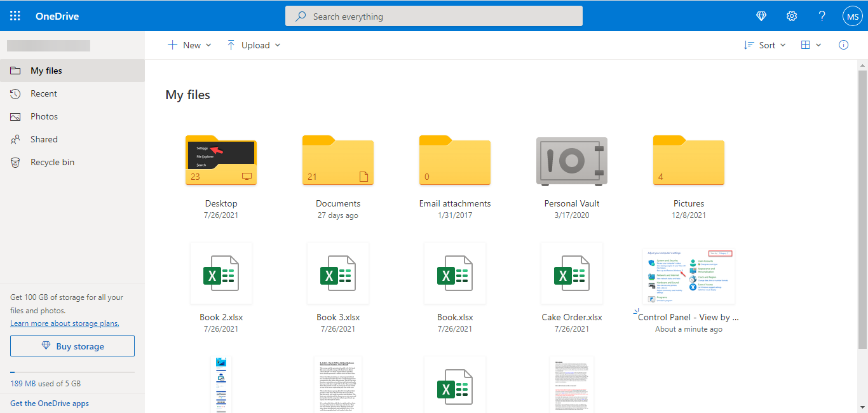Click the Documents folder name label

338,203
